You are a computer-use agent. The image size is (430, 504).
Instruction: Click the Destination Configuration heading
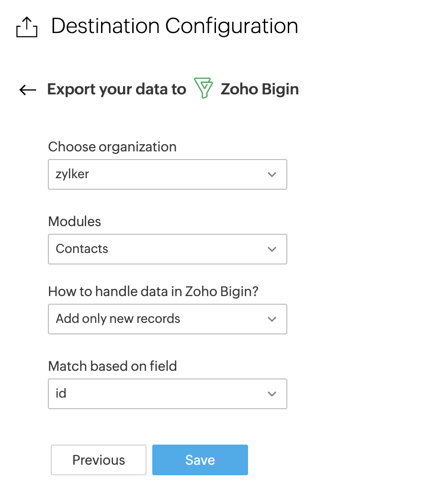pos(174,26)
